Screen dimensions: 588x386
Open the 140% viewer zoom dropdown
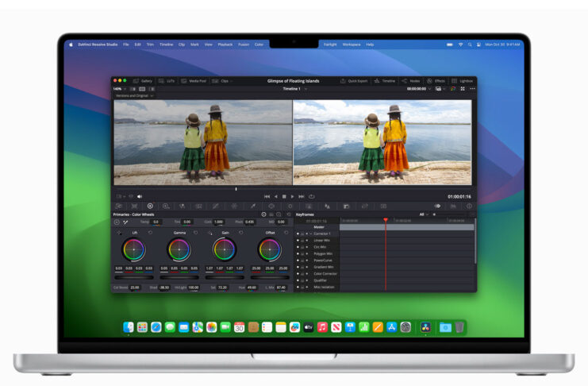tap(119, 89)
